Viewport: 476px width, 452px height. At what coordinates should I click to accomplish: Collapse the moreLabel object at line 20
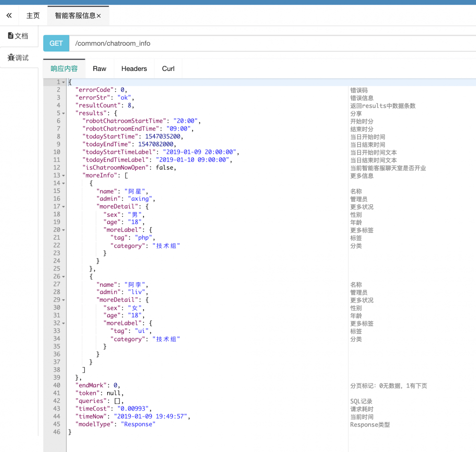click(x=63, y=230)
